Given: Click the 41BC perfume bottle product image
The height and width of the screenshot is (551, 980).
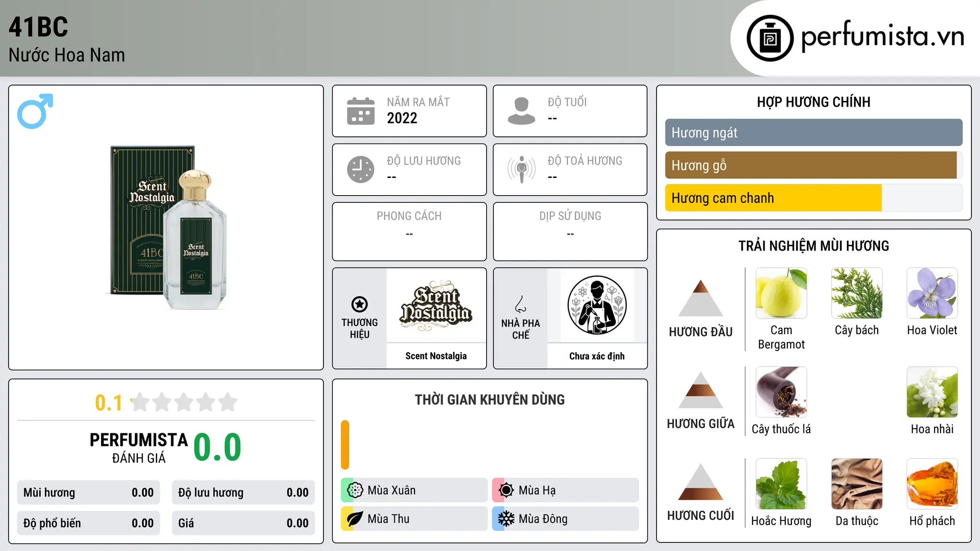Looking at the screenshot, I should pyautogui.click(x=167, y=227).
